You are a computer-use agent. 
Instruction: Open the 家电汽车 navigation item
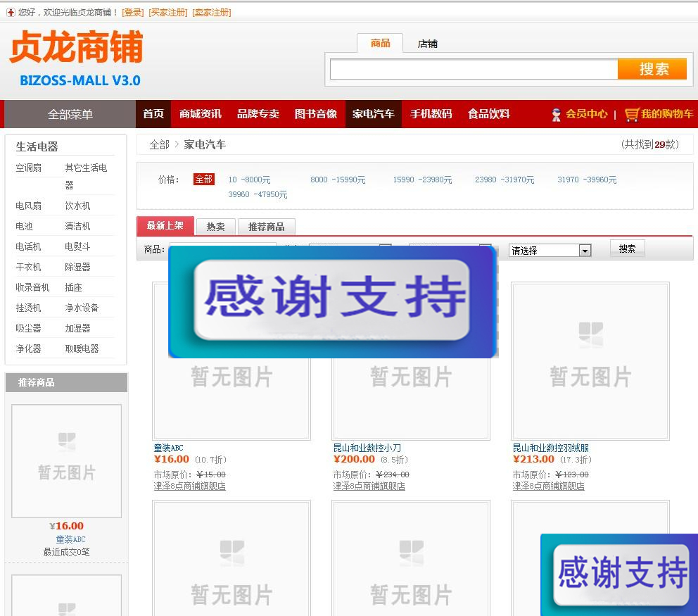pyautogui.click(x=374, y=114)
